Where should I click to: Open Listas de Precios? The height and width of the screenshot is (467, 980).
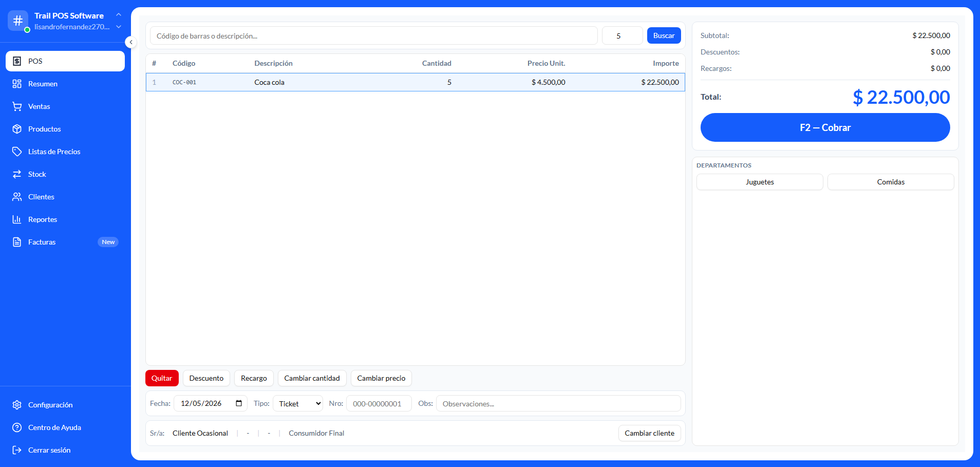coord(65,152)
